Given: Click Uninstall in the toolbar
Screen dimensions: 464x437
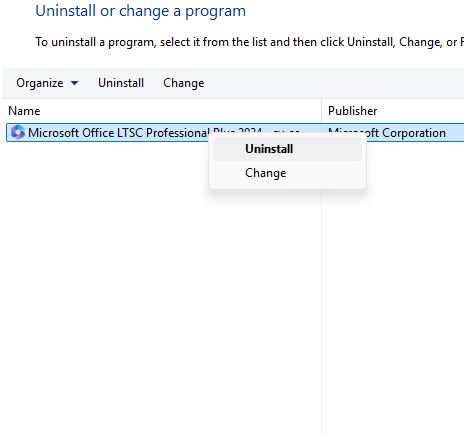Looking at the screenshot, I should click(x=121, y=83).
